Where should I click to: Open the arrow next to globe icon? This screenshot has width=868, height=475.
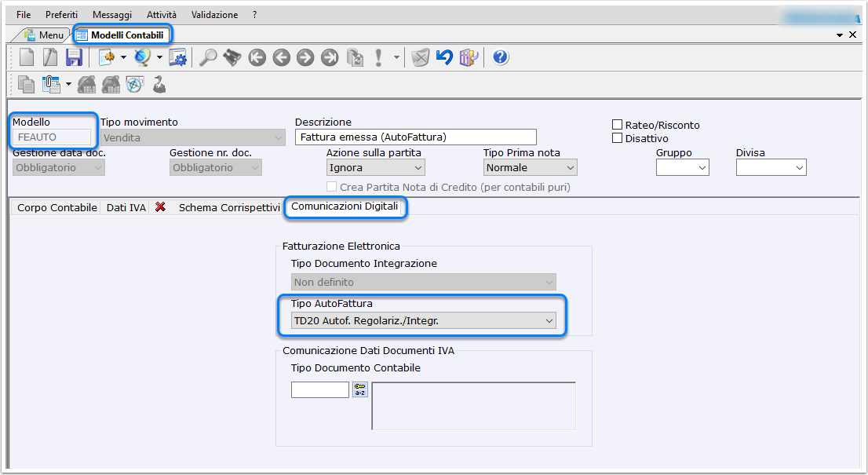point(159,57)
